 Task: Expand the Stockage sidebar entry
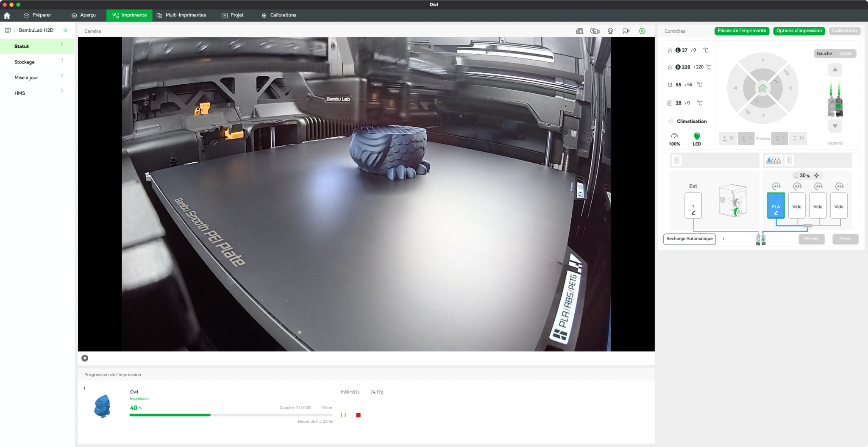coord(37,62)
